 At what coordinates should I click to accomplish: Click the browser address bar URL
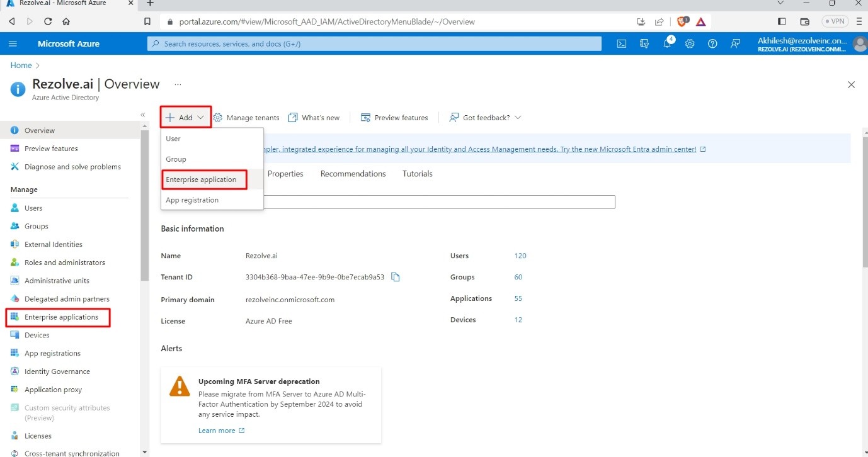(x=327, y=21)
